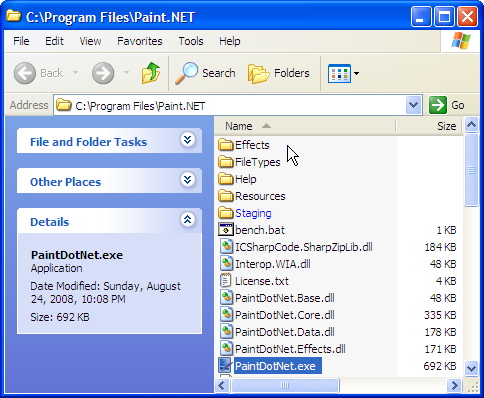Click the title bar folder icon
This screenshot has width=484, height=398.
[14, 16]
